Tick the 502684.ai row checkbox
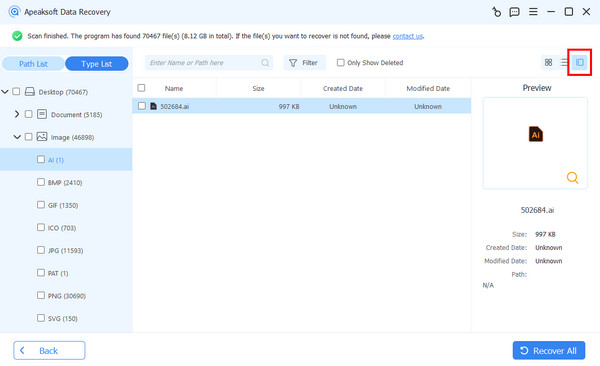Image resolution: width=600 pixels, height=366 pixels. [x=142, y=106]
